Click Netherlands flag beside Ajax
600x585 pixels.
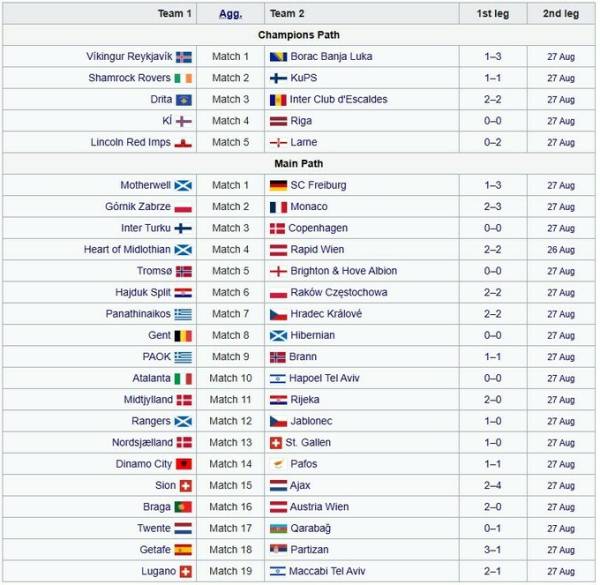(x=278, y=486)
